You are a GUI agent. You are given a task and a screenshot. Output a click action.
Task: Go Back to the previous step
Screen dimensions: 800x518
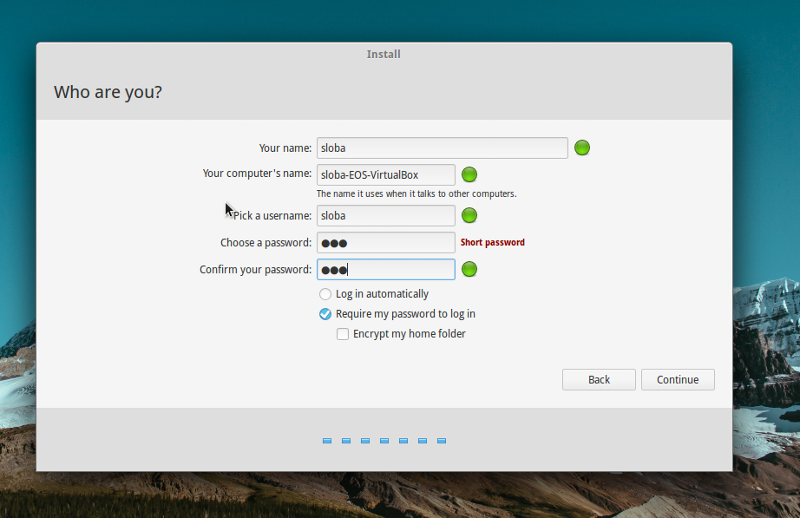pos(598,380)
